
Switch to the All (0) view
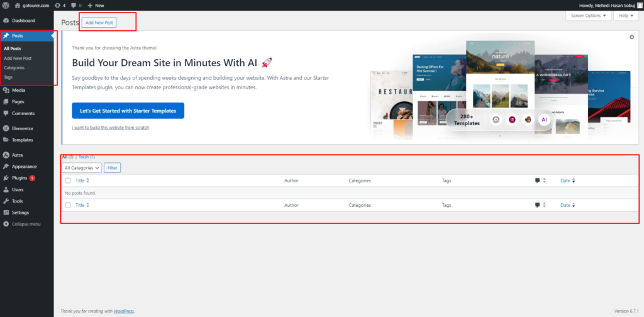[x=67, y=157]
